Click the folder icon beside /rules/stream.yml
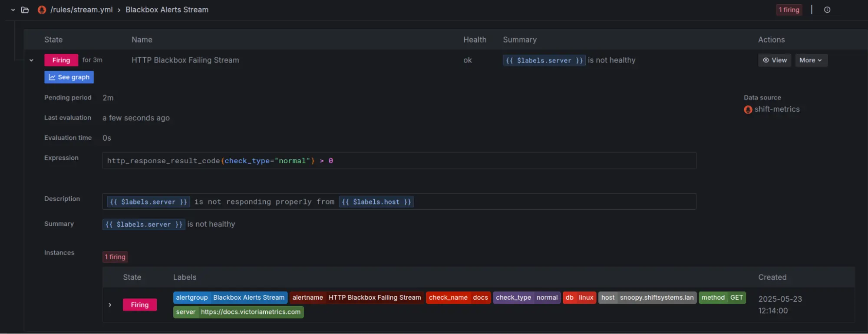 (x=25, y=10)
